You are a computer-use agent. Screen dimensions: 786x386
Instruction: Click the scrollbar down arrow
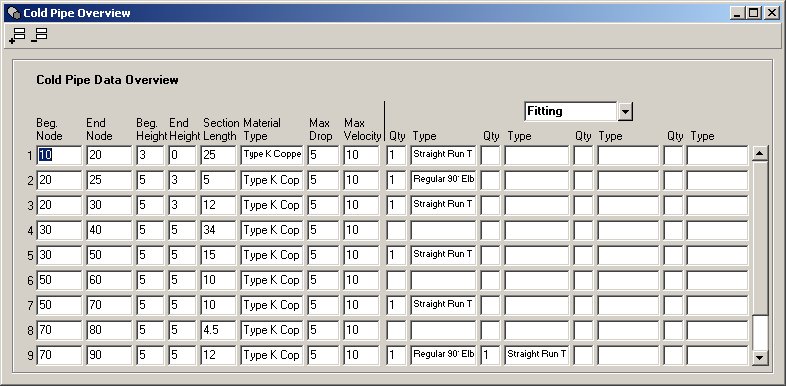pos(760,357)
